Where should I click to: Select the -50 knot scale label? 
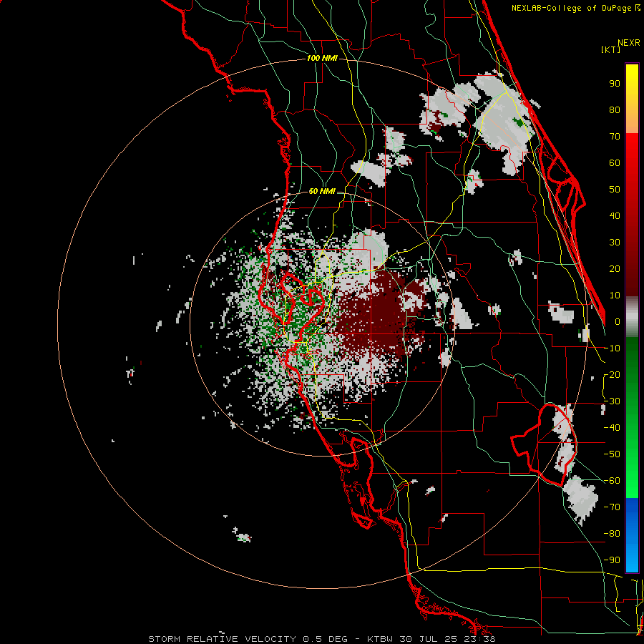[612, 454]
